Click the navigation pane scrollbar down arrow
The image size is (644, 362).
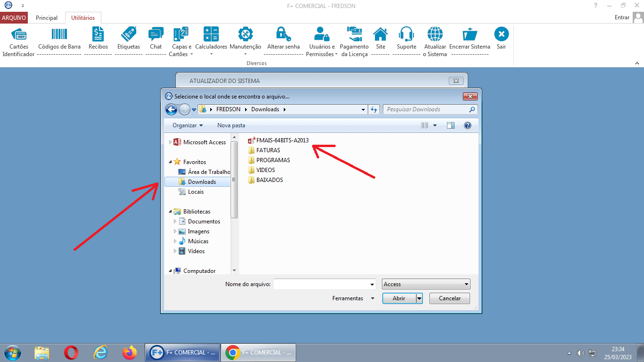pyautogui.click(x=234, y=271)
